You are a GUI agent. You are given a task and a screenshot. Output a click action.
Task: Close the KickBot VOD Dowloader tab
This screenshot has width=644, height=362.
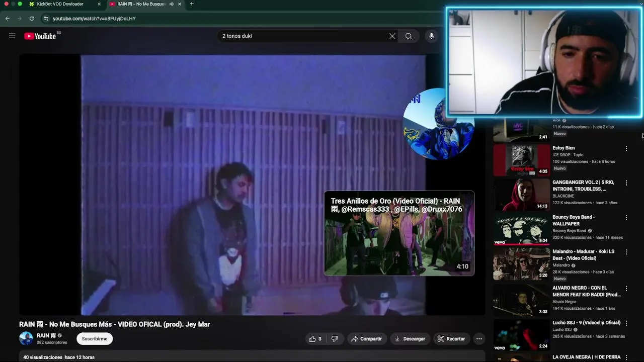99,4
